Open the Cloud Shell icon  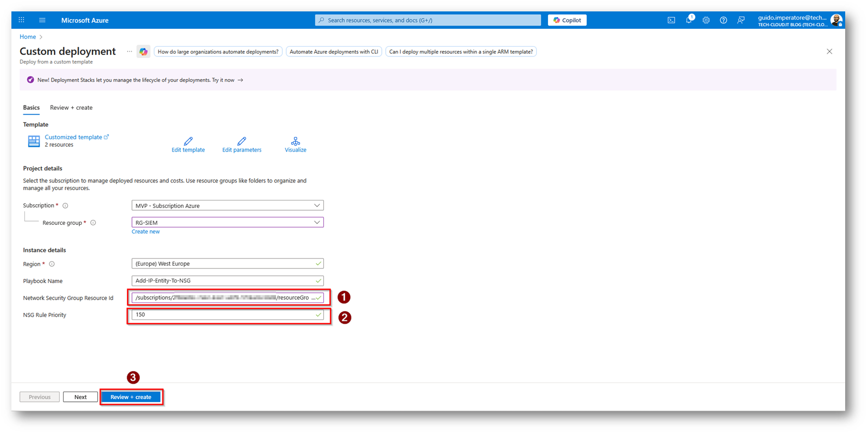[671, 20]
